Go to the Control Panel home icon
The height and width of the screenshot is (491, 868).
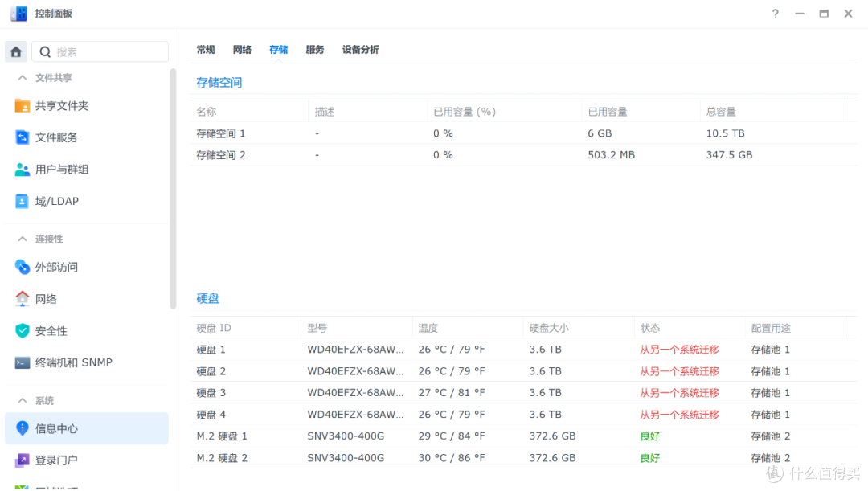(16, 52)
